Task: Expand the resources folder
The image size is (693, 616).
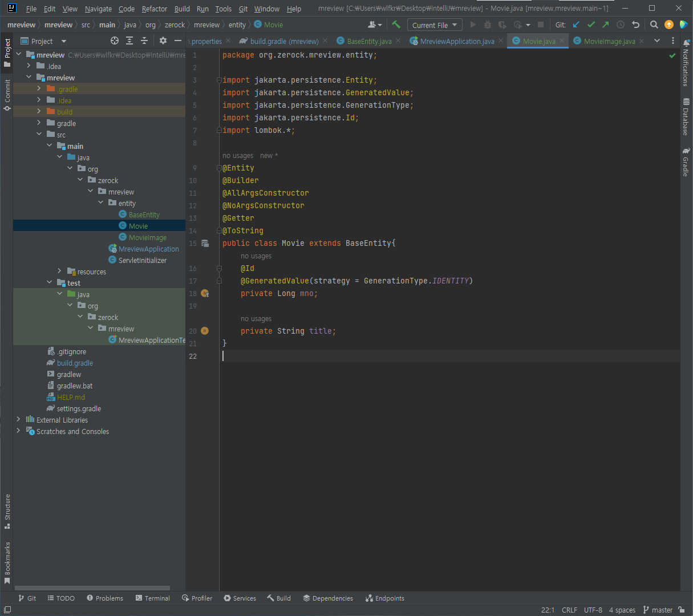Action: point(60,271)
